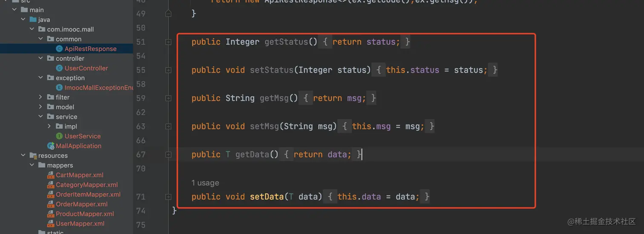Click the OrderMapper.xml file icon

pyautogui.click(x=50, y=204)
